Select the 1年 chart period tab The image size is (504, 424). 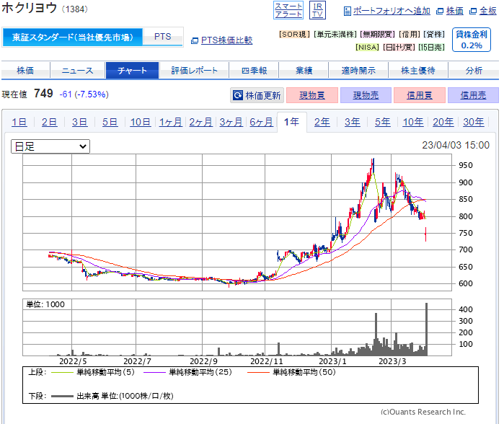pos(292,122)
